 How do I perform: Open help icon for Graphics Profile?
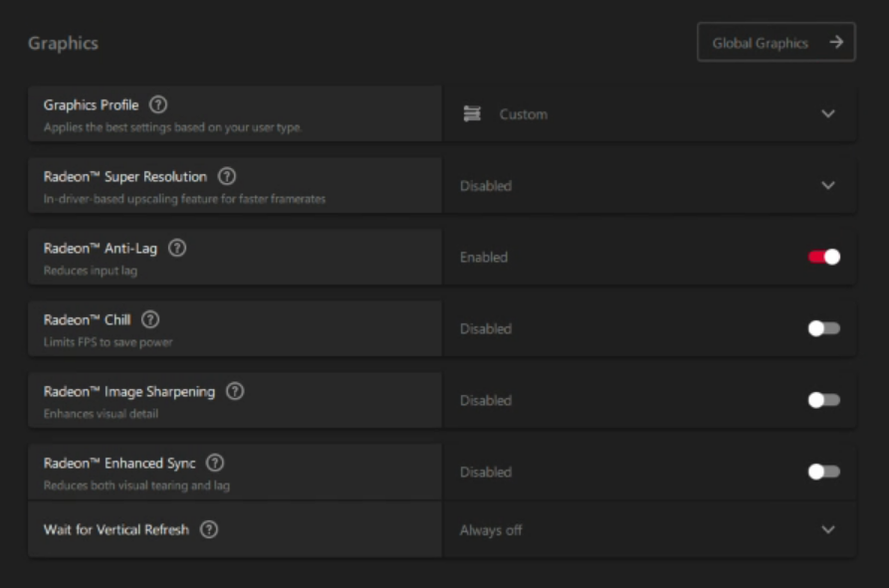pos(158,104)
